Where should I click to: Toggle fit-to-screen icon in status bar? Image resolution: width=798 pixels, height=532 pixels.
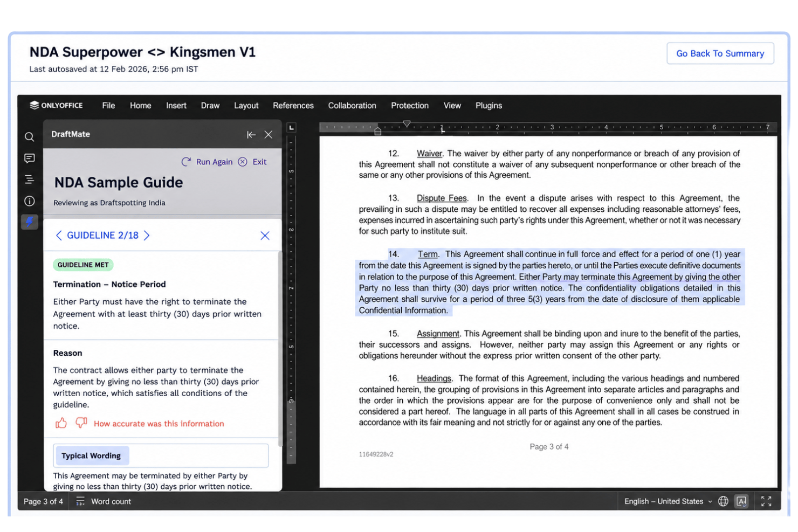pos(766,501)
